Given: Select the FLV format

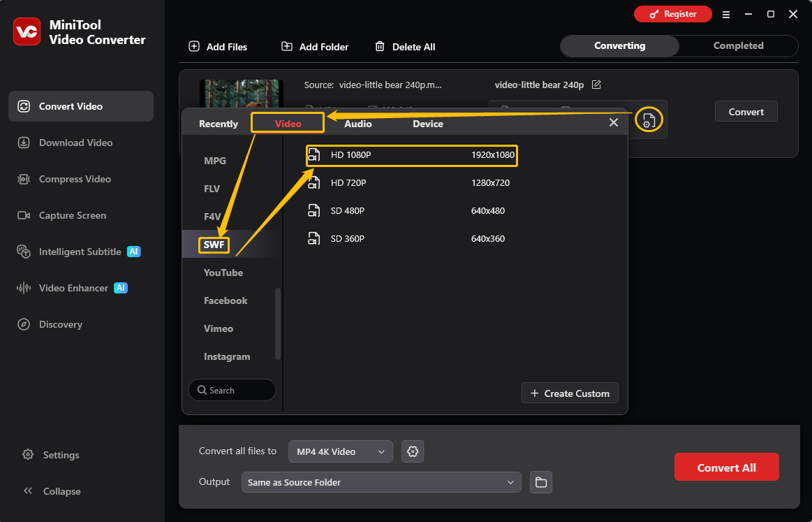Looking at the screenshot, I should pyautogui.click(x=212, y=189).
